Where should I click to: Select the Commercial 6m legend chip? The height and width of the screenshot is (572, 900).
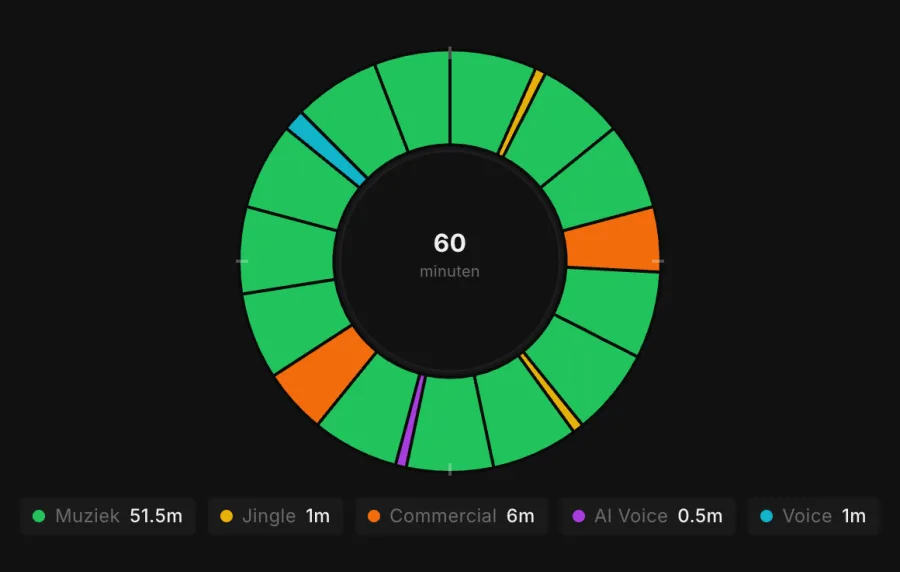452,516
